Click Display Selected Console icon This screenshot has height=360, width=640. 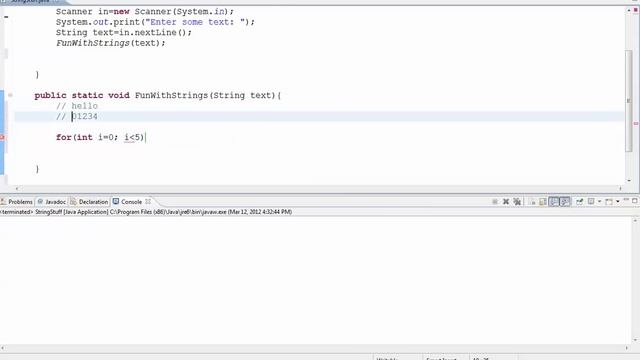click(x=591, y=202)
